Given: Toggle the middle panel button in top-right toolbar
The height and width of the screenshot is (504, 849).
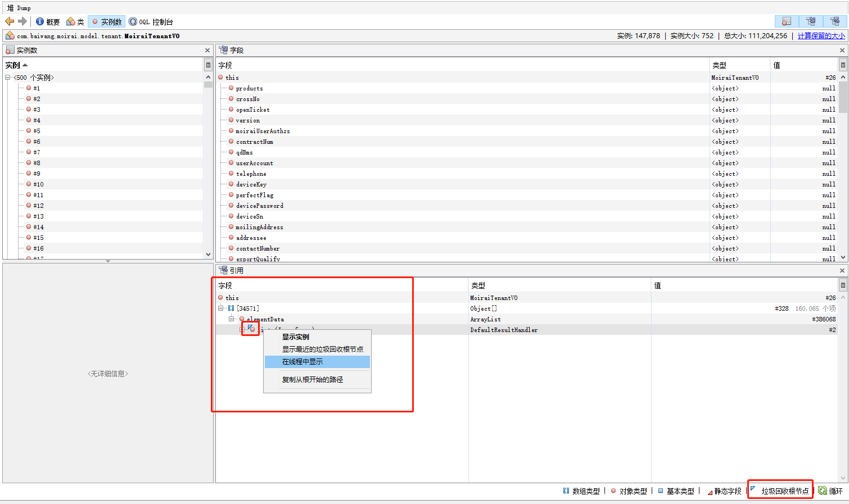Looking at the screenshot, I should (x=811, y=21).
